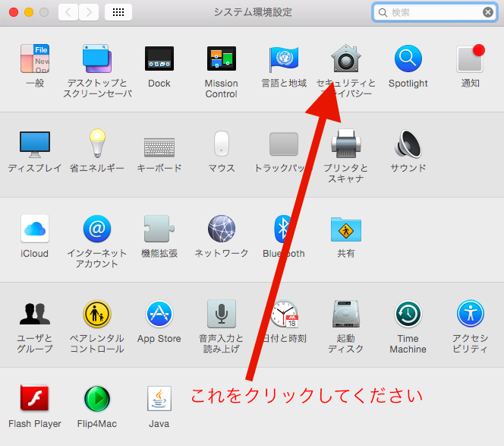Open App Store preferences
The image size is (504, 446).
coord(159,314)
